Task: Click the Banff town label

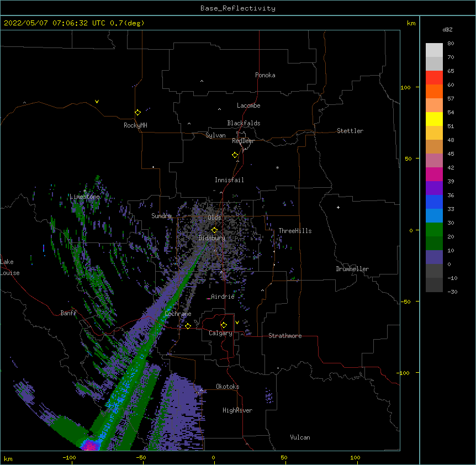Action: coord(68,313)
